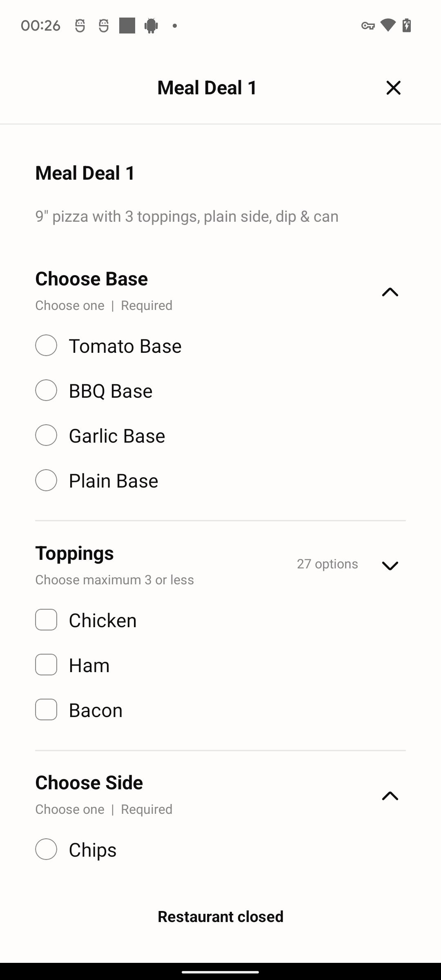441x980 pixels.
Task: Close the Meal Deal 1 dialog
Action: pyautogui.click(x=393, y=88)
